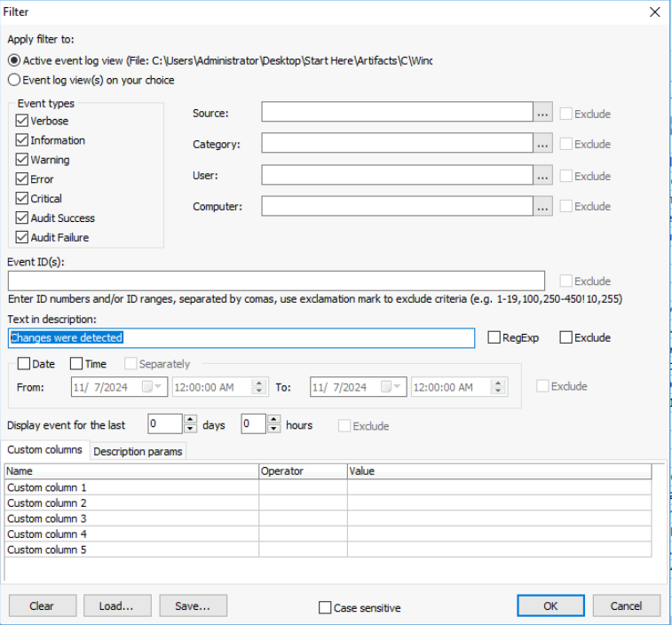This screenshot has width=672, height=625.
Task: Select the Custom column 5 row
Action: 328,550
